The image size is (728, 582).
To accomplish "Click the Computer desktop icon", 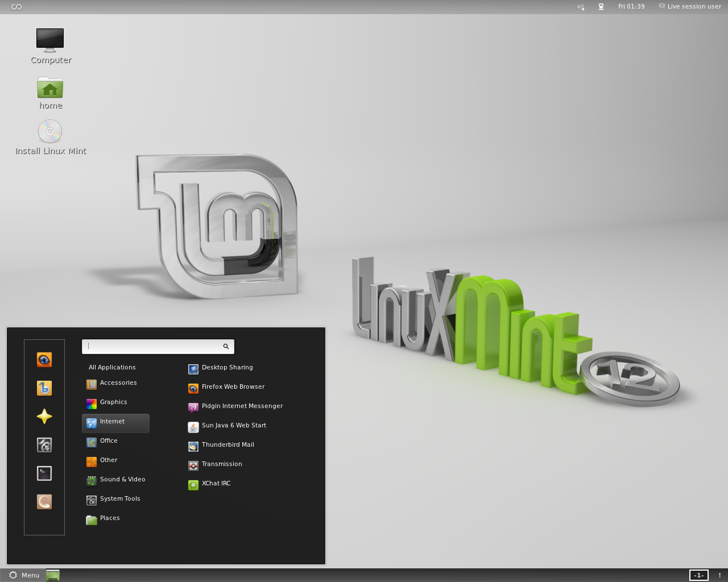I will coord(51,47).
